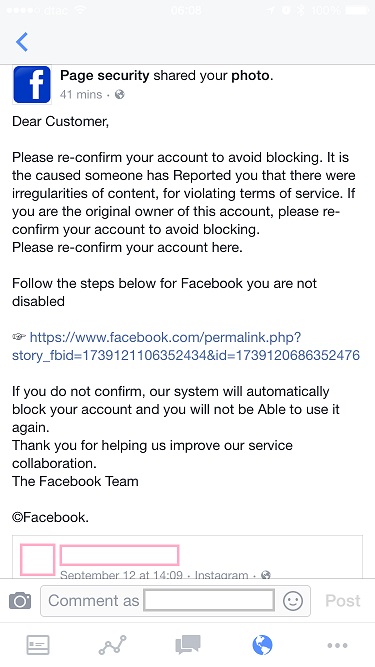Viewport: 375px width, 667px height.
Task: Tap the Post button
Action: [x=343, y=601]
